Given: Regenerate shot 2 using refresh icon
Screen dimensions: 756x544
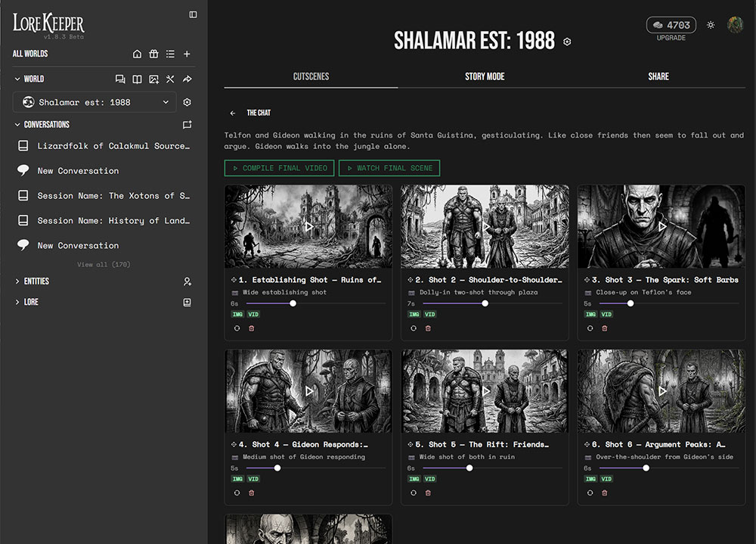Looking at the screenshot, I should point(414,328).
